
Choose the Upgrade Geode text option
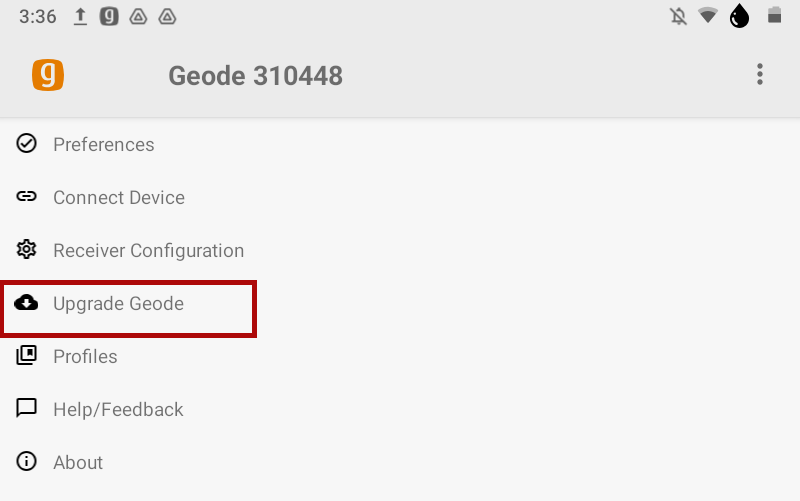118,304
